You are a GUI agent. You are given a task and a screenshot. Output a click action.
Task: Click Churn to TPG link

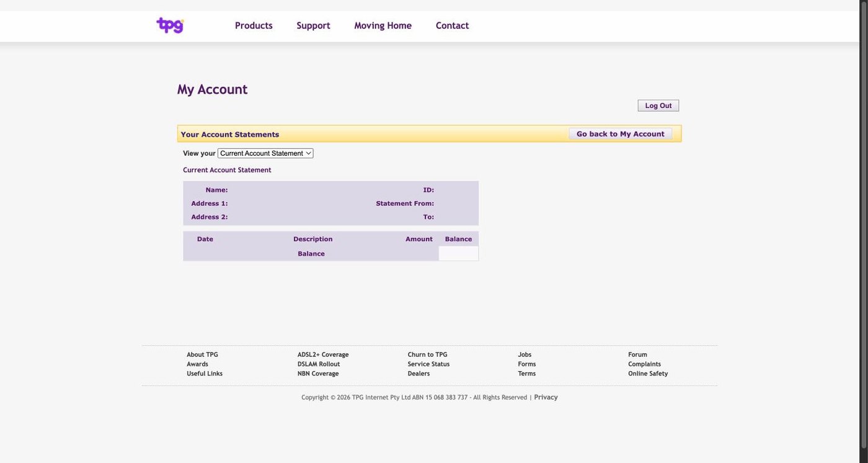427,355
